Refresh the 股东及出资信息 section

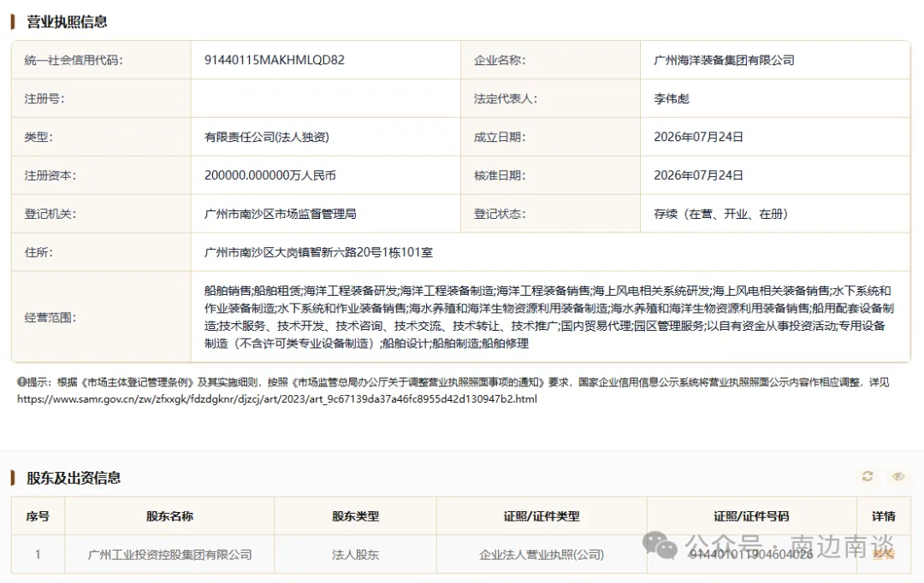[868, 476]
